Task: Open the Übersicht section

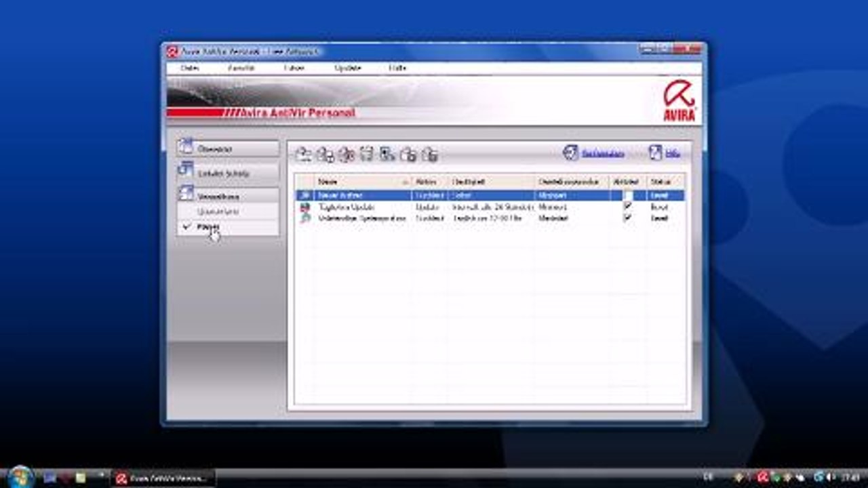Action: point(228,148)
